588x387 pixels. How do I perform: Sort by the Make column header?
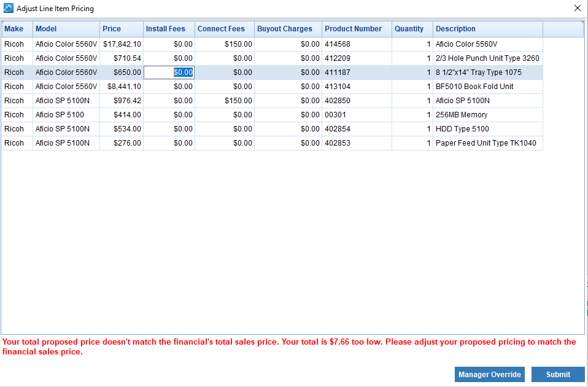pyautogui.click(x=17, y=29)
